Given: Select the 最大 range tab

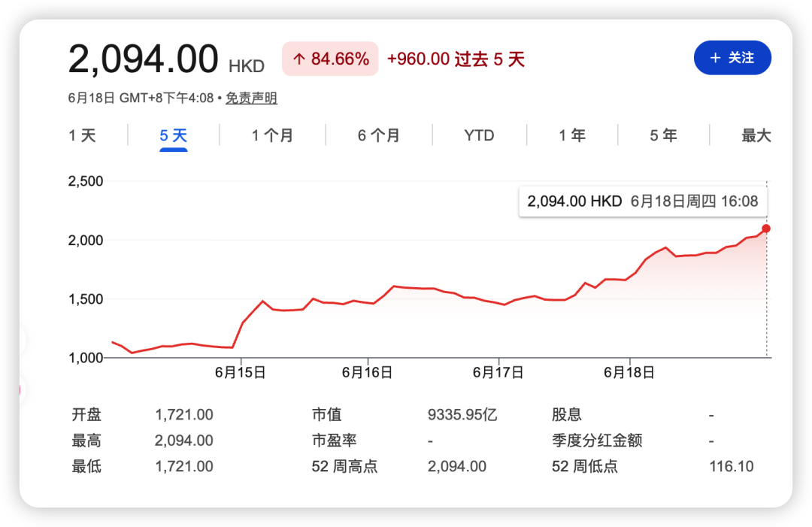Looking at the screenshot, I should [756, 135].
